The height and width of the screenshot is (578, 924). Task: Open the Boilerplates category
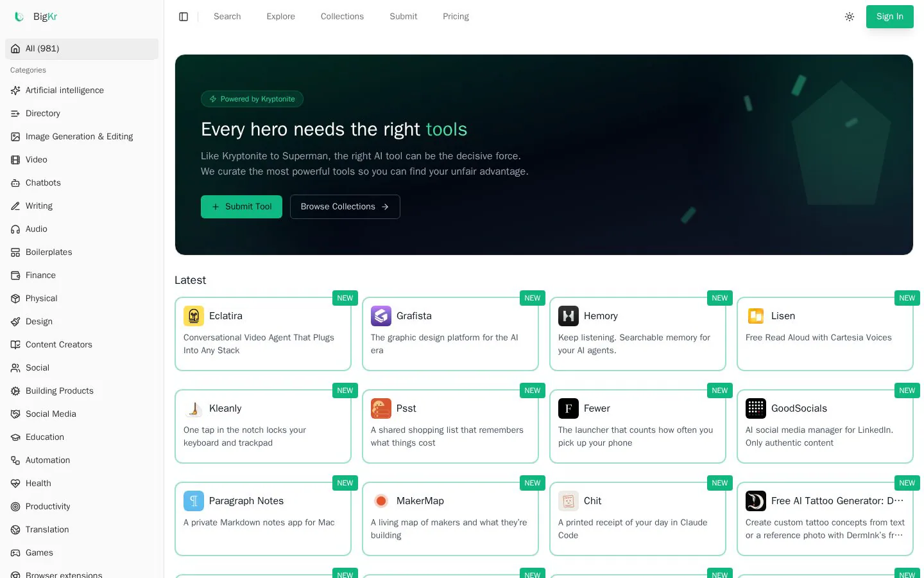coord(81,252)
